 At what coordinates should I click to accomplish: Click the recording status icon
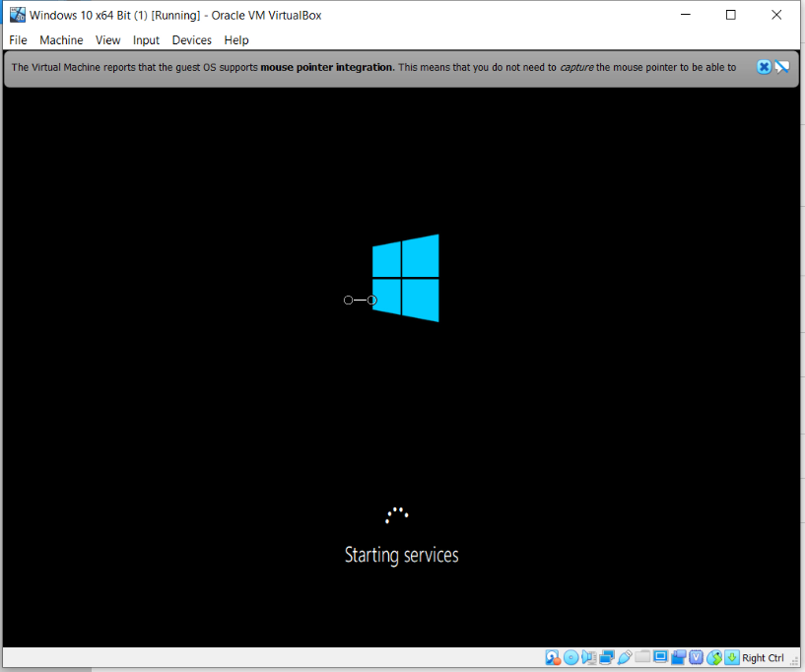point(677,657)
